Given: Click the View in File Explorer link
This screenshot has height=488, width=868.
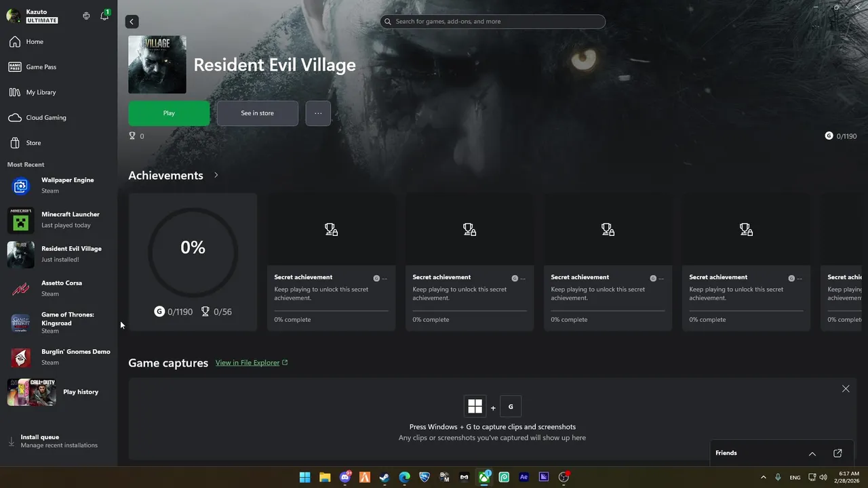Looking at the screenshot, I should click(x=252, y=363).
